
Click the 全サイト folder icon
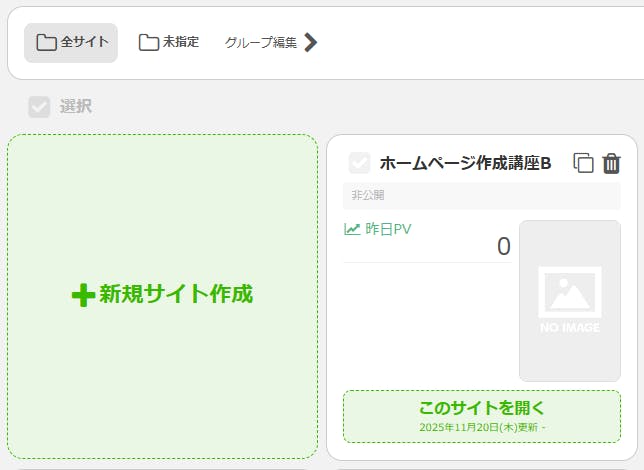46,43
